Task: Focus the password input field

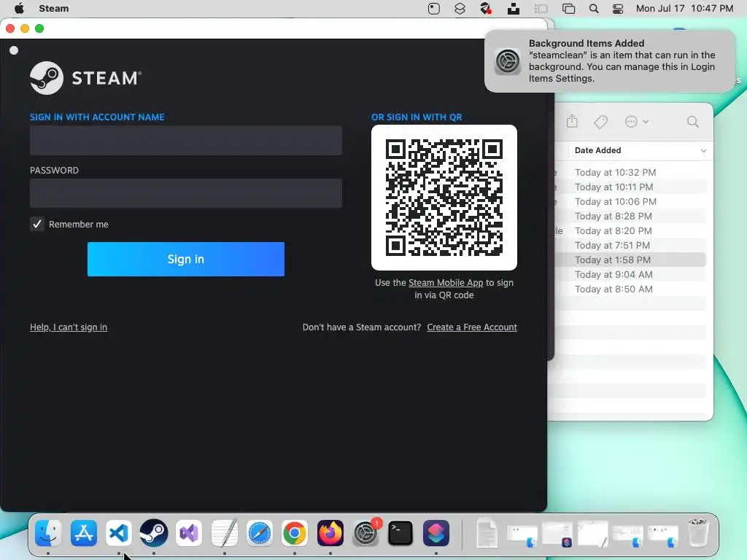Action: tap(186, 193)
